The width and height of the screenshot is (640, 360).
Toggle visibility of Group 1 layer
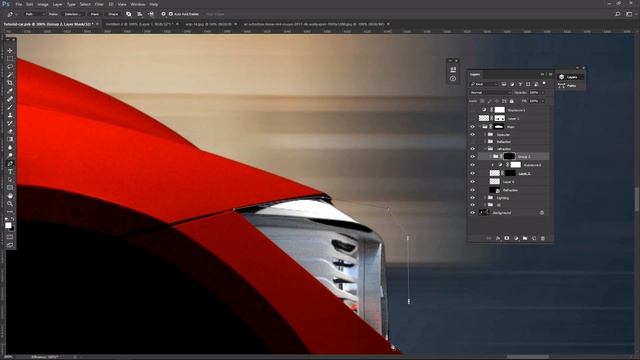tap(473, 156)
